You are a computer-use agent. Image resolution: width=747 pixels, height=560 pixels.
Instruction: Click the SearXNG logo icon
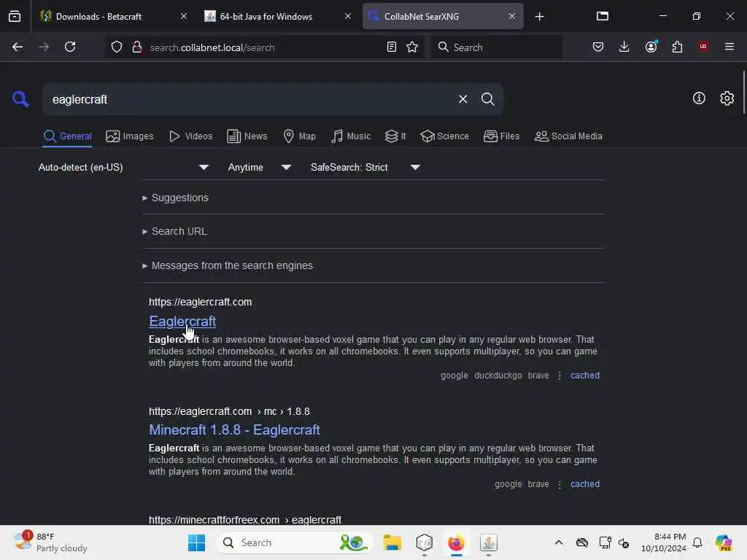20,99
